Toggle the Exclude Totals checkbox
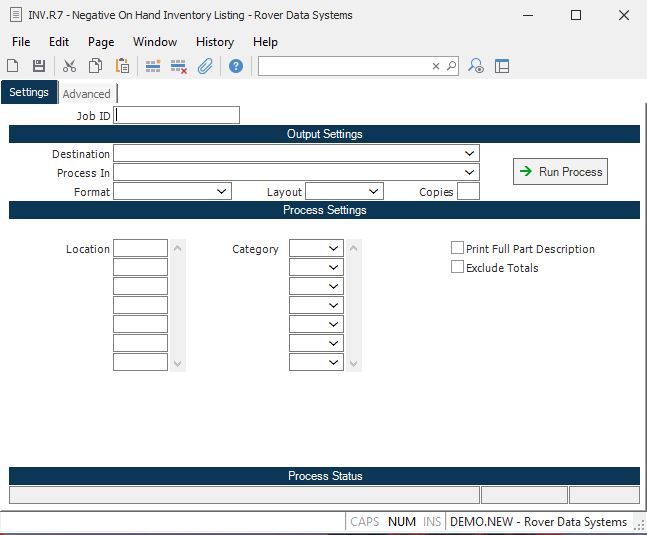This screenshot has height=535, width=647. (x=458, y=268)
